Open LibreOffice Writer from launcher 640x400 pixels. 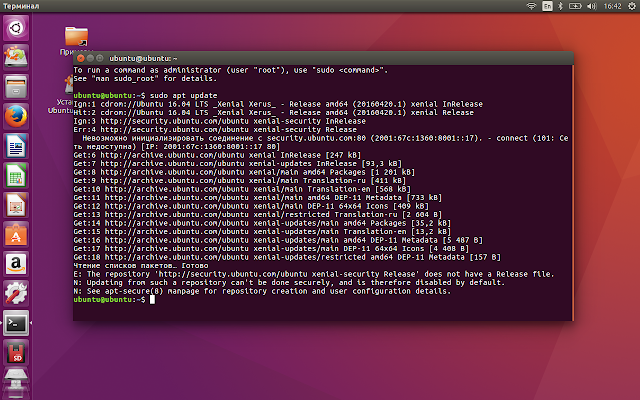tap(16, 146)
